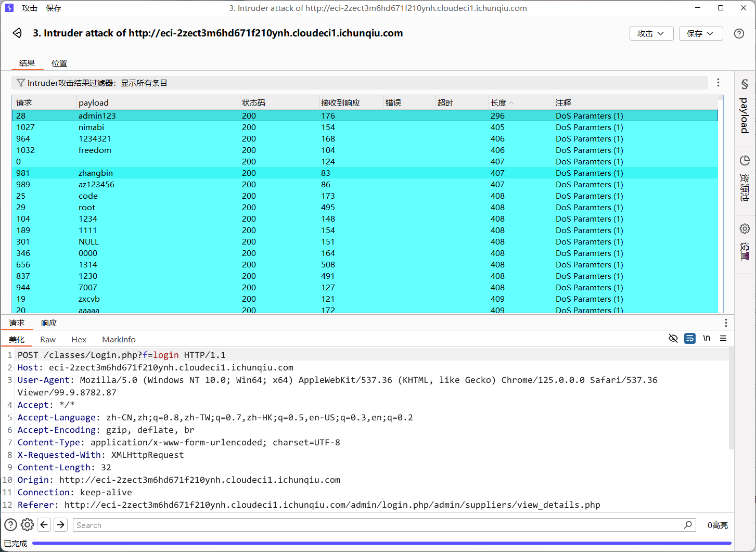Image resolution: width=756 pixels, height=552 pixels.
Task: Switch to the 响应 tab
Action: 49,323
